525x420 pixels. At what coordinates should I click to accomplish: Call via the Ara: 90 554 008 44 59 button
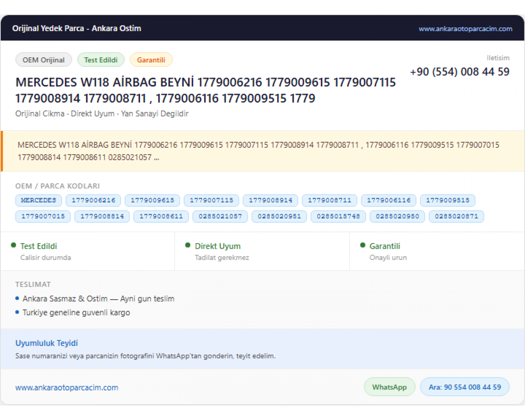465,387
